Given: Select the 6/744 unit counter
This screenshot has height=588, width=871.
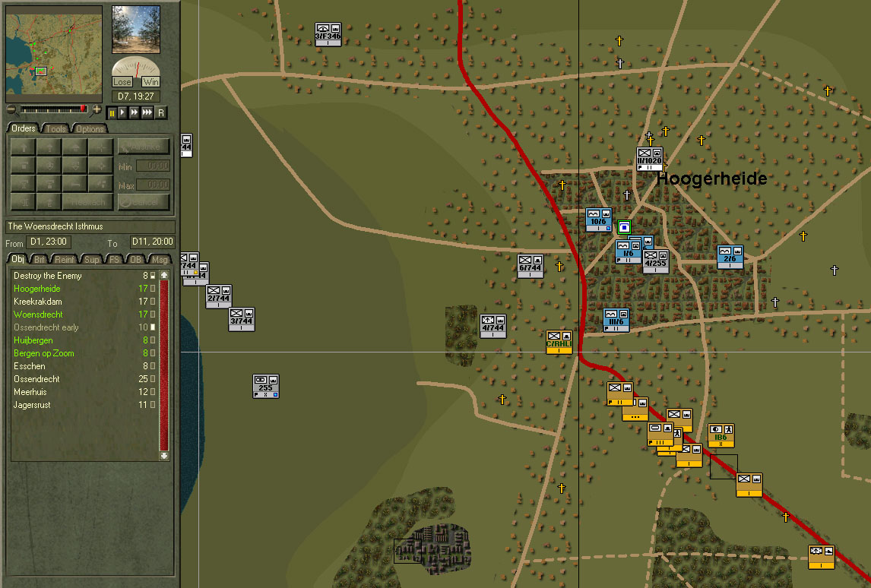Looking at the screenshot, I should coord(530,266).
